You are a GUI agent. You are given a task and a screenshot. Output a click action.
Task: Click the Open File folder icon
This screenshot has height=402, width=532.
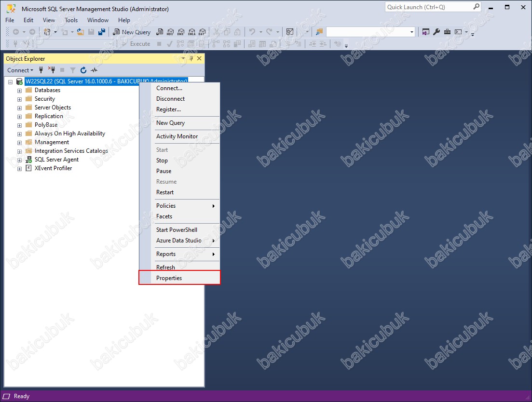pyautogui.click(x=81, y=32)
